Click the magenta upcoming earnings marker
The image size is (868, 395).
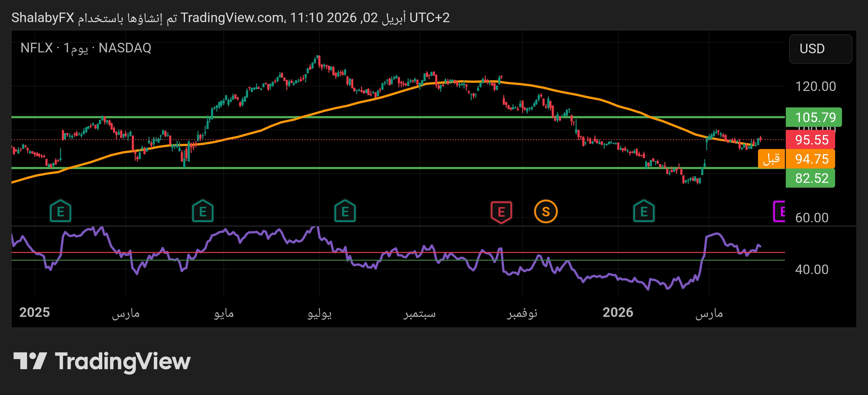(x=780, y=212)
